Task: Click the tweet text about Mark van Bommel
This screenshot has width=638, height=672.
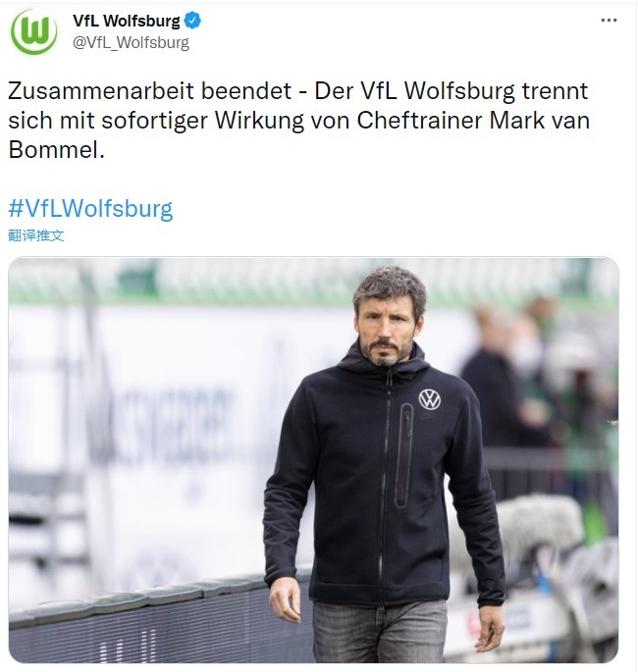Action: (x=298, y=121)
